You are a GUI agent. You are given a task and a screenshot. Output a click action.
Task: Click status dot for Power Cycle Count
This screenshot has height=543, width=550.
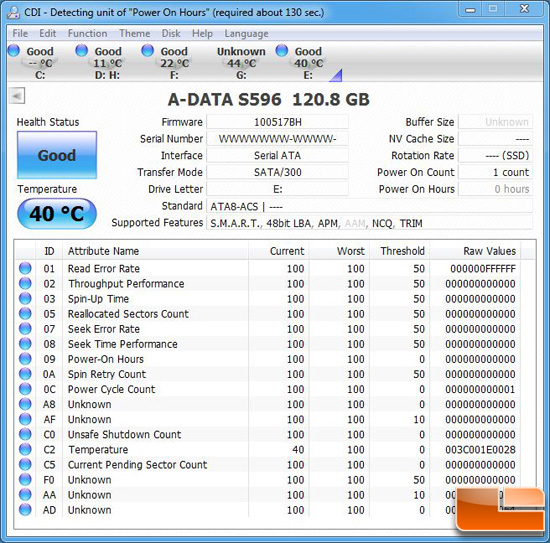pos(25,389)
